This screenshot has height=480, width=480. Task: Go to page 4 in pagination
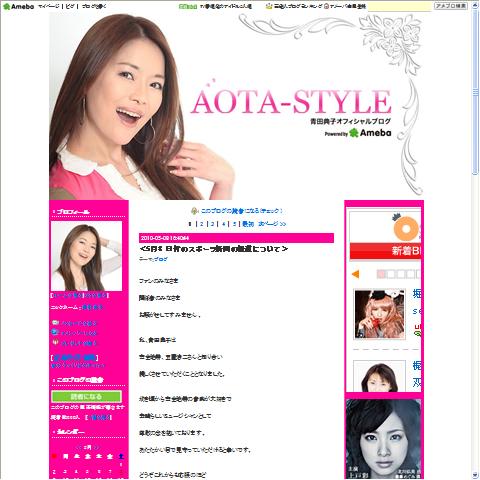[223, 224]
